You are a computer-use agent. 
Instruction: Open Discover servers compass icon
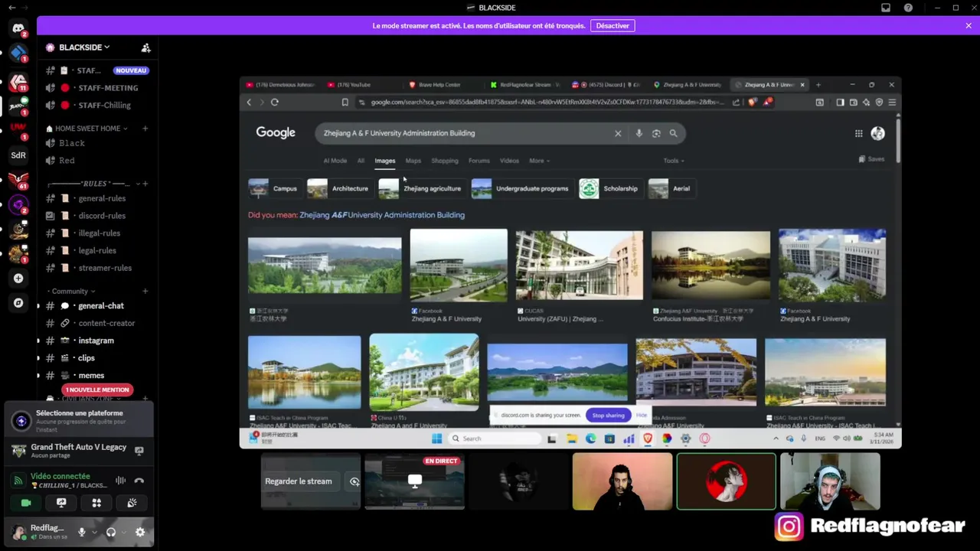[18, 303]
